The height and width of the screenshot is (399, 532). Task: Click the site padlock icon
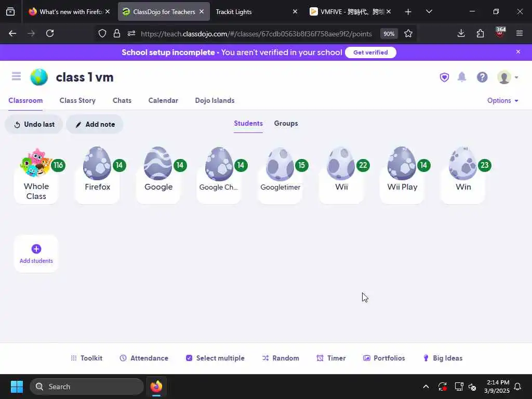[117, 33]
